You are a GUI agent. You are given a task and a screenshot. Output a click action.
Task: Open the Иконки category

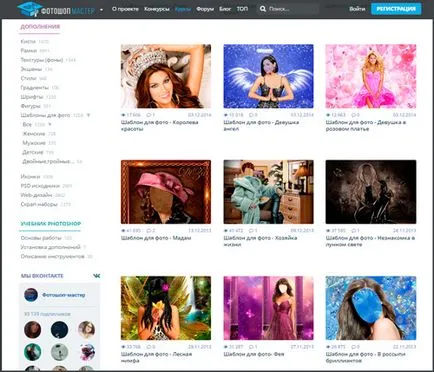point(30,177)
